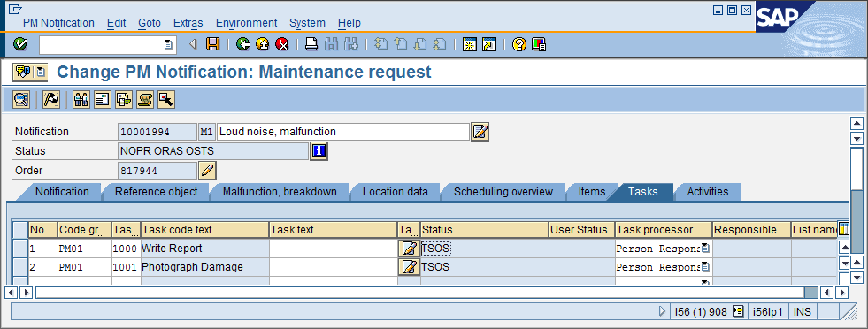
Task: Edit long text beside Loud noise description
Action: coord(480,132)
